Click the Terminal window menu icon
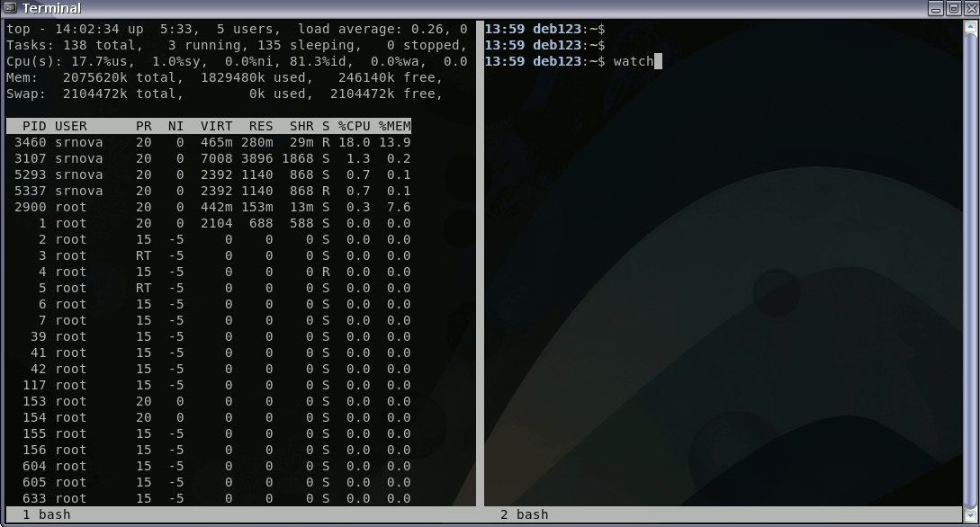The image size is (980, 527). 10,8
